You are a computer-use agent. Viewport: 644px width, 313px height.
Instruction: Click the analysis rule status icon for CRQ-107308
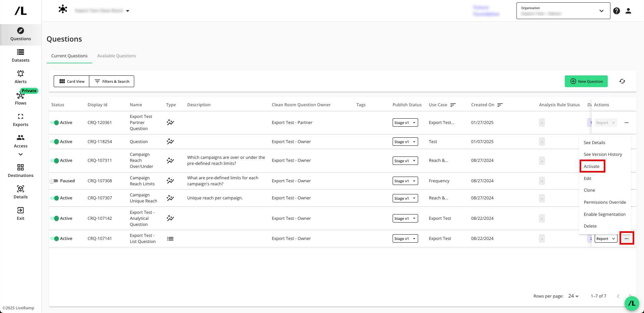[x=542, y=181]
